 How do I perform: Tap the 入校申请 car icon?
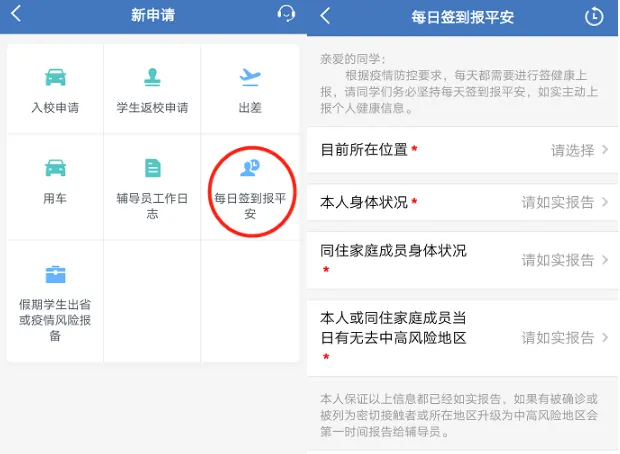coord(55,77)
